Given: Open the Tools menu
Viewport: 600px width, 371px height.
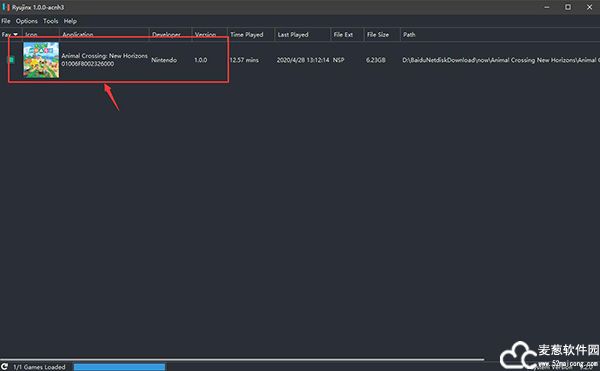Looking at the screenshot, I should (51, 21).
